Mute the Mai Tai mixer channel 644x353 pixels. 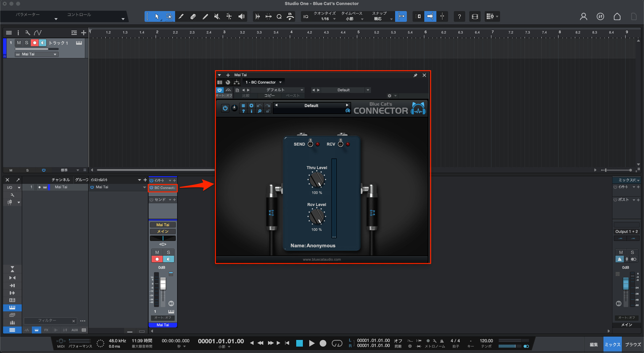click(157, 252)
